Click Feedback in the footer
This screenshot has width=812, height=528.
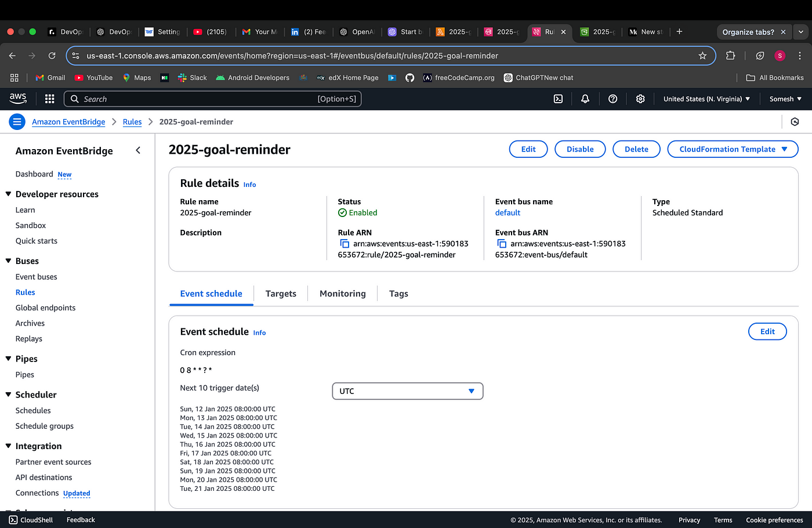pyautogui.click(x=81, y=520)
